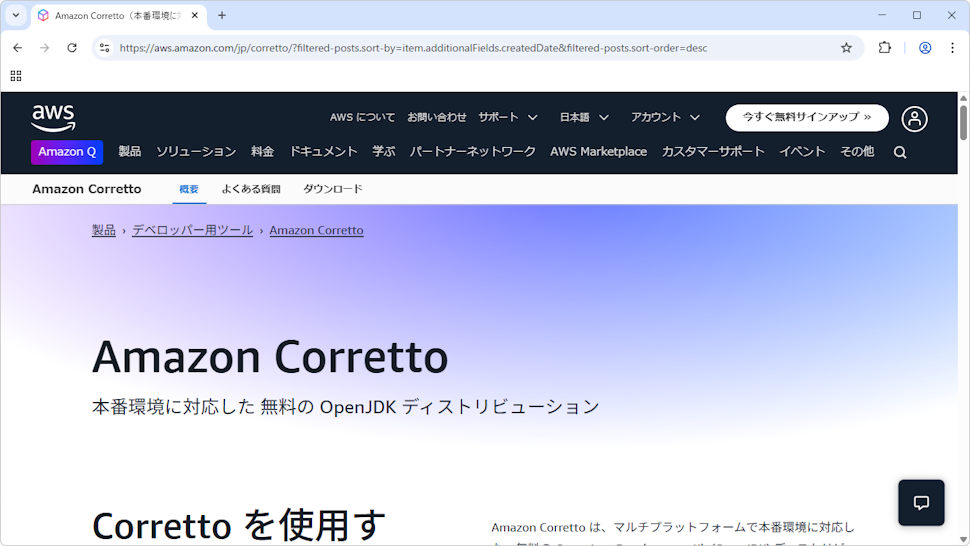Expand the 日本語 language dropdown

pyautogui.click(x=584, y=117)
